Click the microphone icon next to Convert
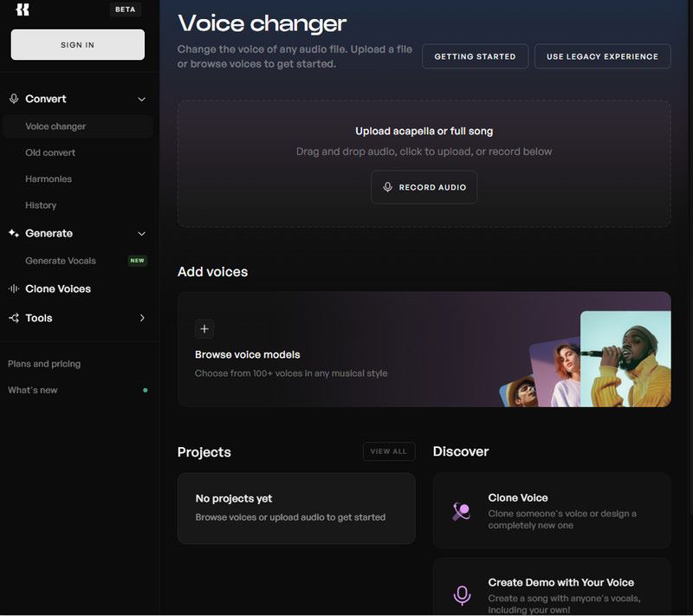Image resolution: width=693 pixels, height=616 pixels. click(14, 99)
